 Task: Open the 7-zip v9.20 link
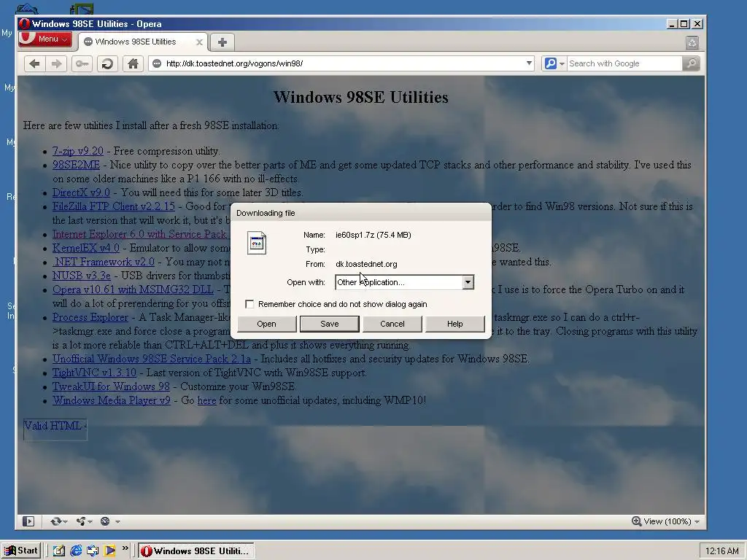77,151
